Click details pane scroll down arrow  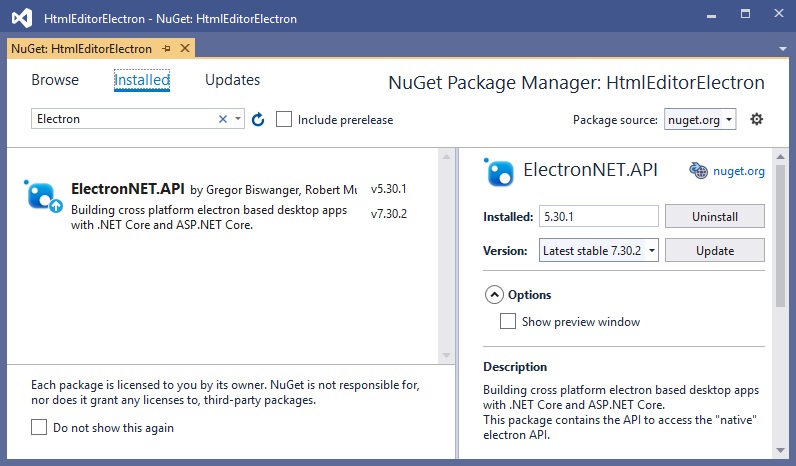pyautogui.click(x=780, y=450)
